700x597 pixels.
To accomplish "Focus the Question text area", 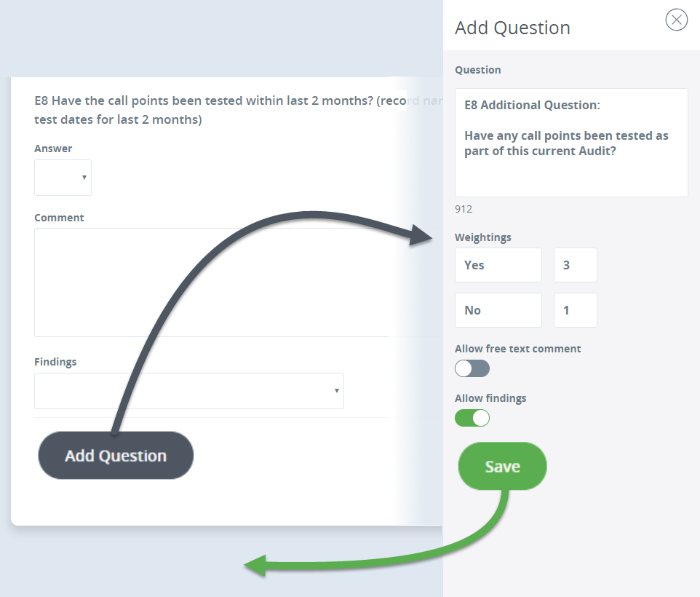I will 571,143.
